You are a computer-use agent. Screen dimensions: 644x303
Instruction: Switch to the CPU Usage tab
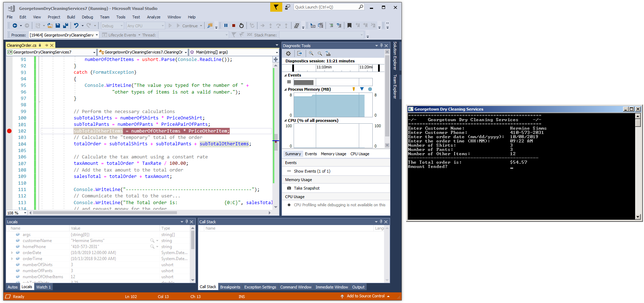coord(360,154)
